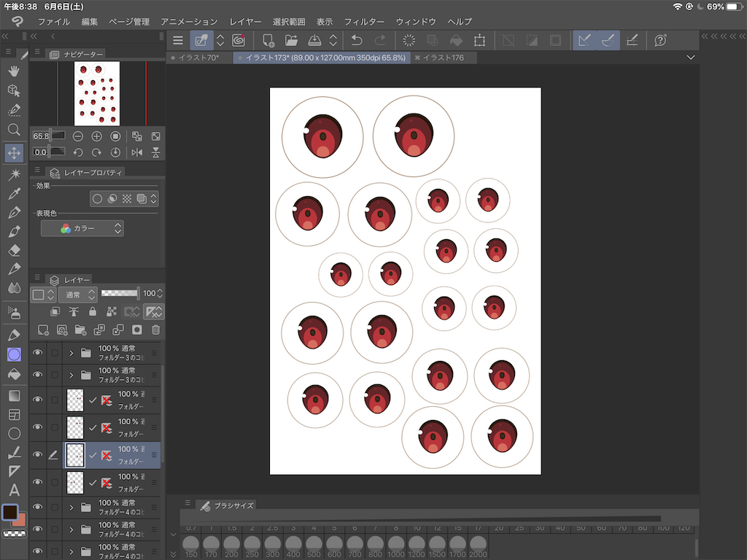Select the Auto Select magic wand tool
The width and height of the screenshot is (747, 560).
click(x=15, y=174)
